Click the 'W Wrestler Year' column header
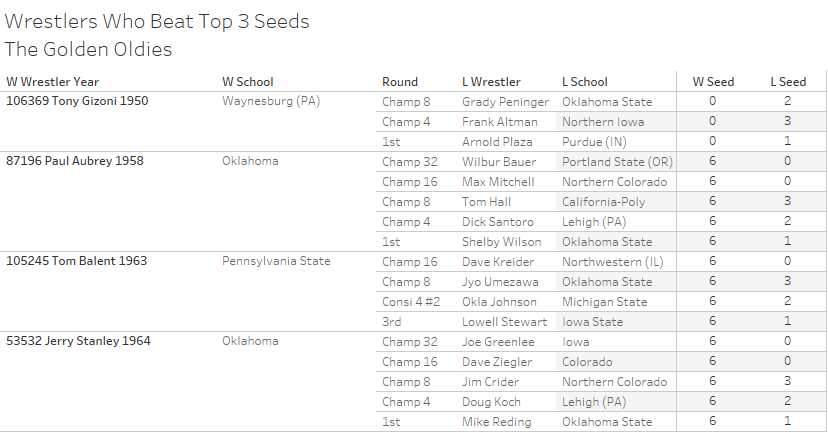 [x=52, y=82]
